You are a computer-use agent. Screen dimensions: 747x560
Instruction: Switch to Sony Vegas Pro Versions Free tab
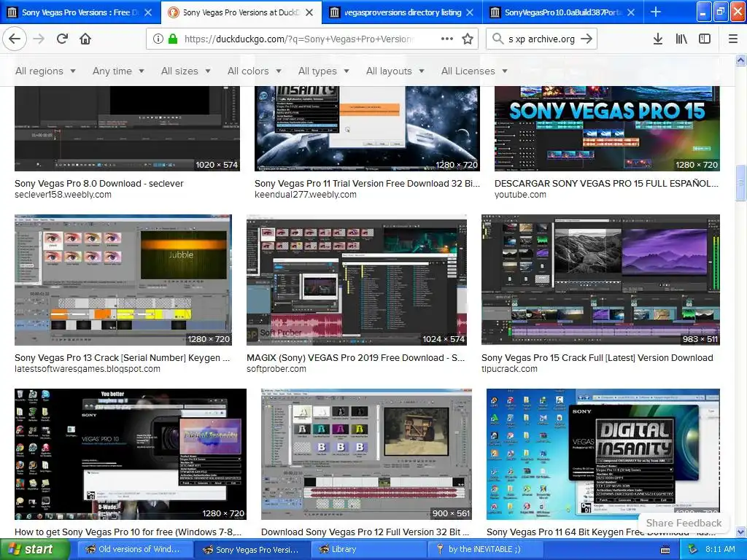pyautogui.click(x=80, y=12)
